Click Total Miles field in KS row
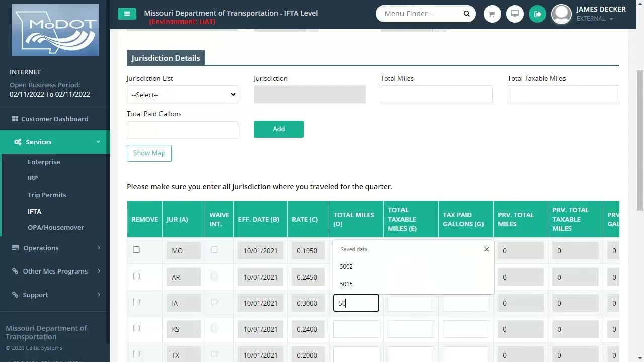The width and height of the screenshot is (644, 362). pos(356,329)
